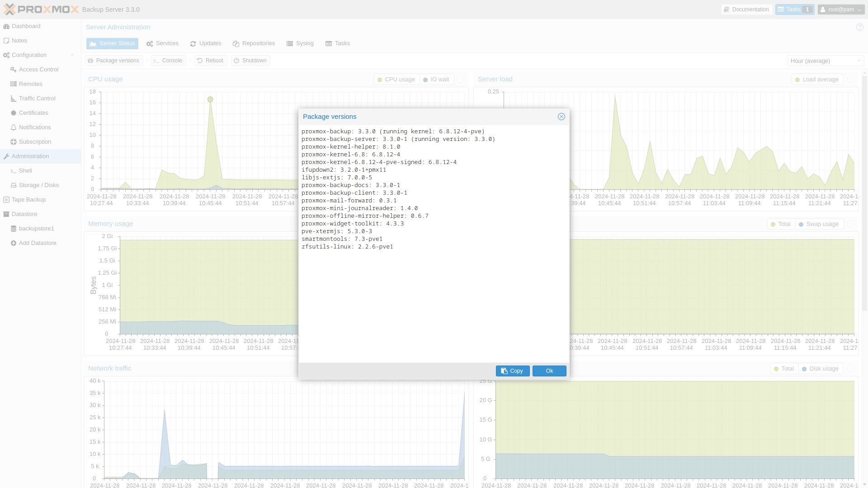
Task: Open the Traffic Control panel
Action: tap(37, 98)
